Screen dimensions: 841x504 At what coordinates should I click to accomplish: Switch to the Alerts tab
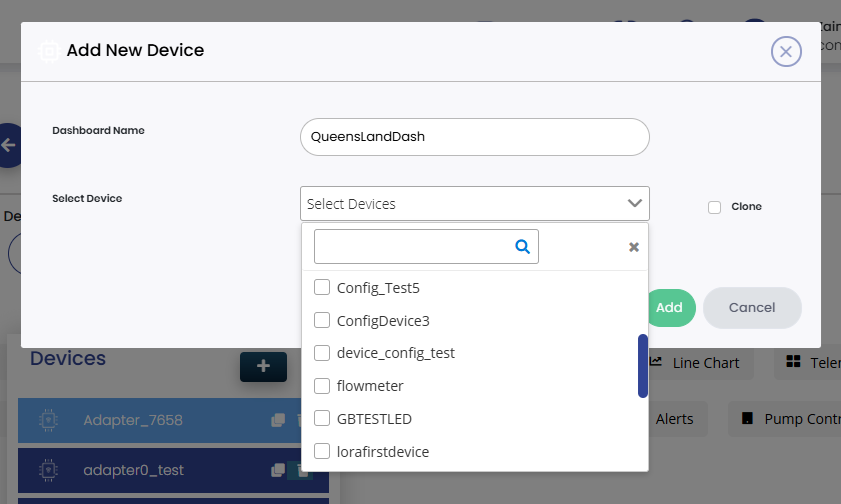(674, 419)
